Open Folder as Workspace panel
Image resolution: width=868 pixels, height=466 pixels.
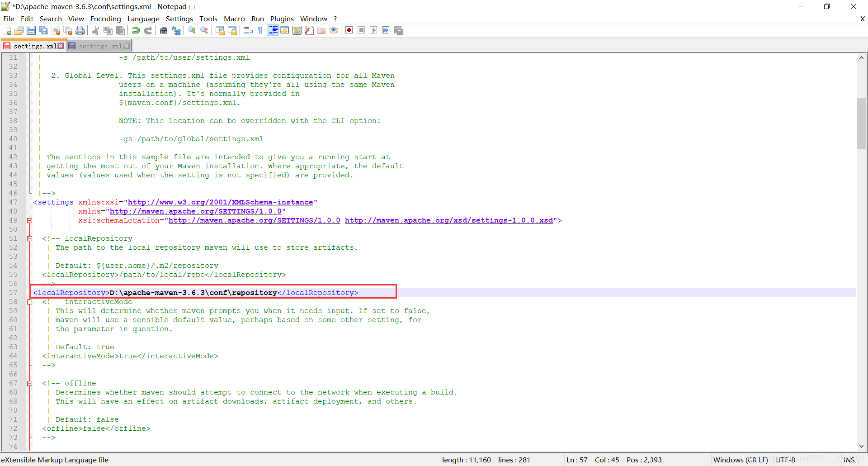321,30
